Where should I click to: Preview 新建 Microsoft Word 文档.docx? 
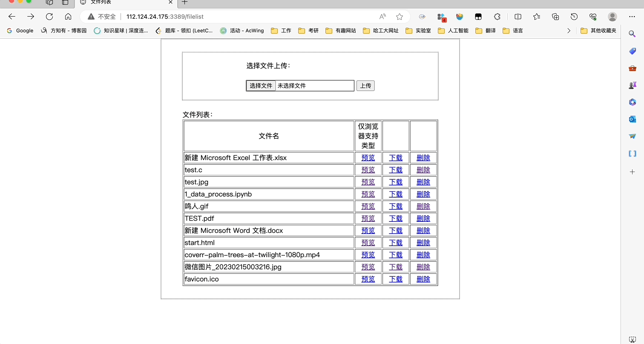368,230
